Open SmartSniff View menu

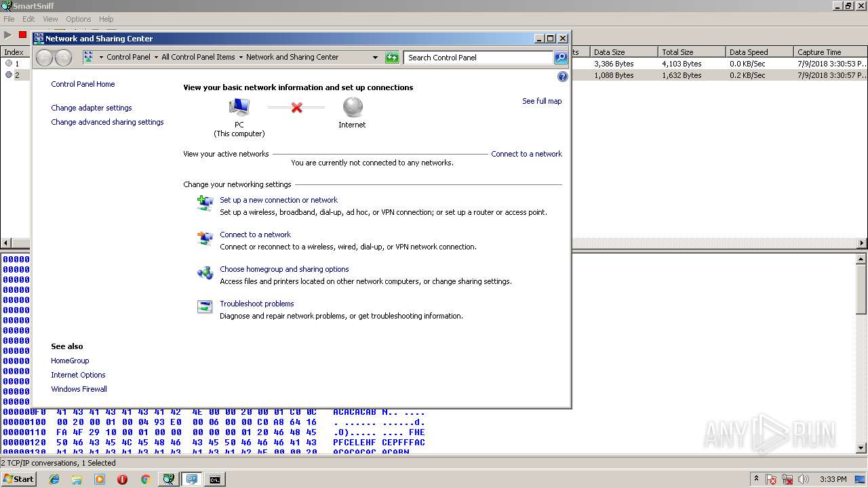point(50,19)
